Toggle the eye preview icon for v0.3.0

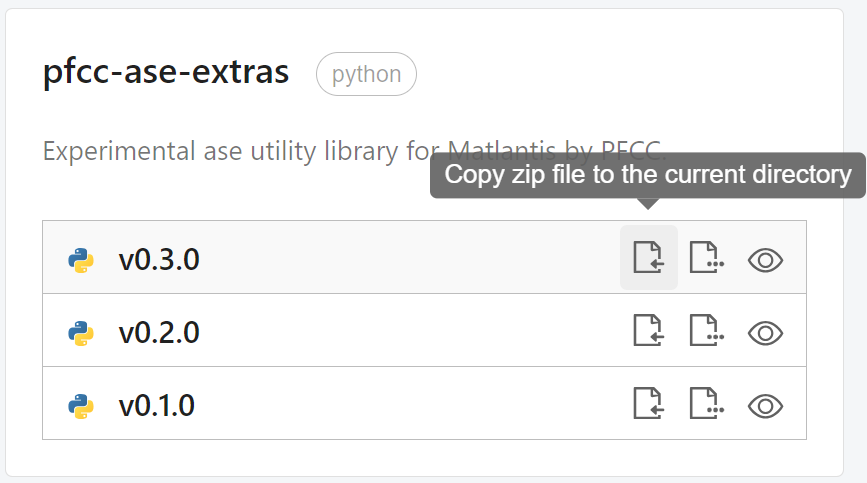point(765,260)
